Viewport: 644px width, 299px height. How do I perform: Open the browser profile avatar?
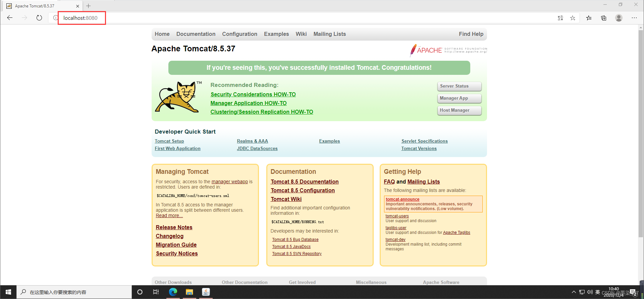pyautogui.click(x=619, y=18)
